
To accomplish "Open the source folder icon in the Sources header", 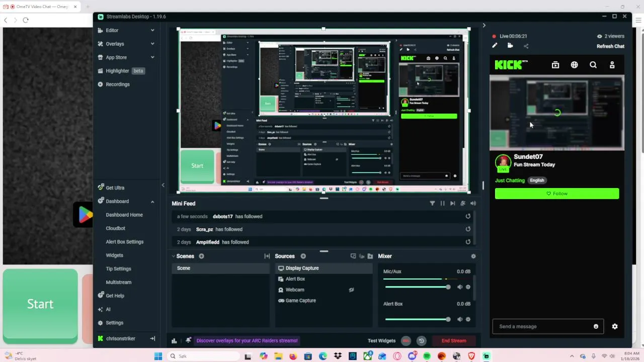I will [370, 256].
